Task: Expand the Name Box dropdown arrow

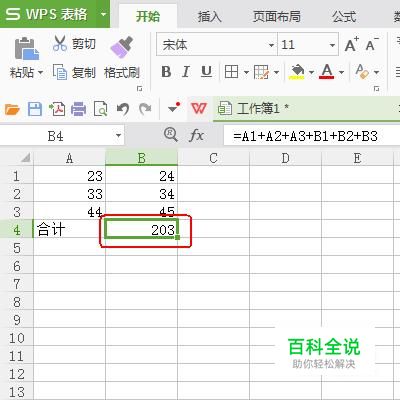Action: coord(118,136)
